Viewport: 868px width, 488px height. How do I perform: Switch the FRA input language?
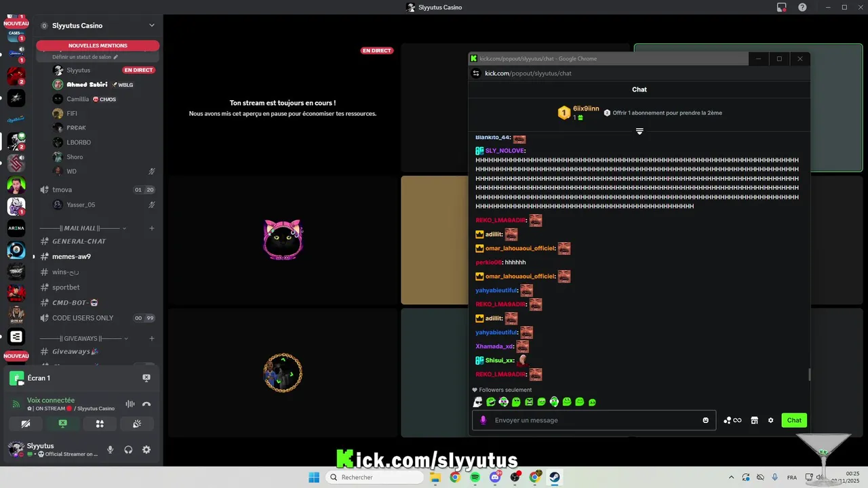(x=791, y=477)
